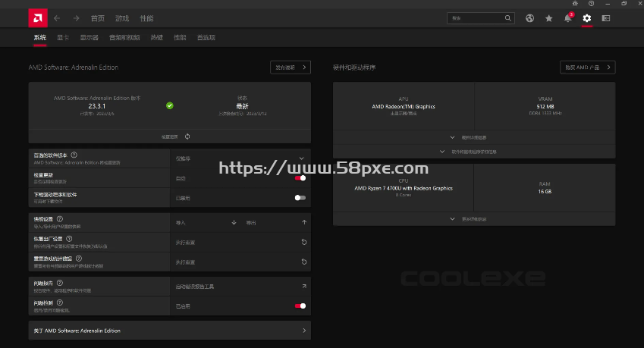Click the refresh icon beside 检查更新

click(187, 136)
